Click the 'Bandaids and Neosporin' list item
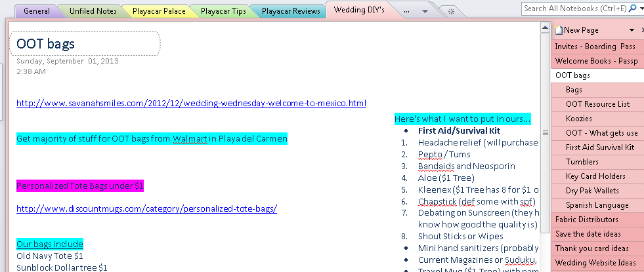The height and width of the screenshot is (272, 644). [x=466, y=166]
